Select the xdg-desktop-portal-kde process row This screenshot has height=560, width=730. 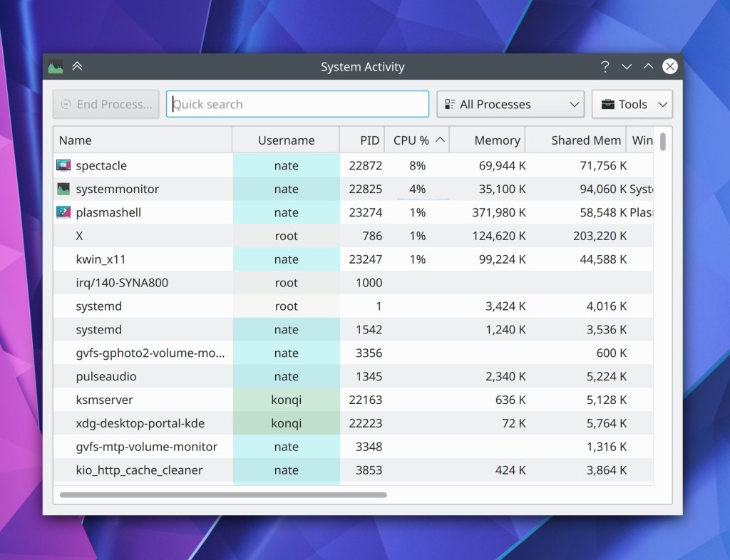point(140,423)
